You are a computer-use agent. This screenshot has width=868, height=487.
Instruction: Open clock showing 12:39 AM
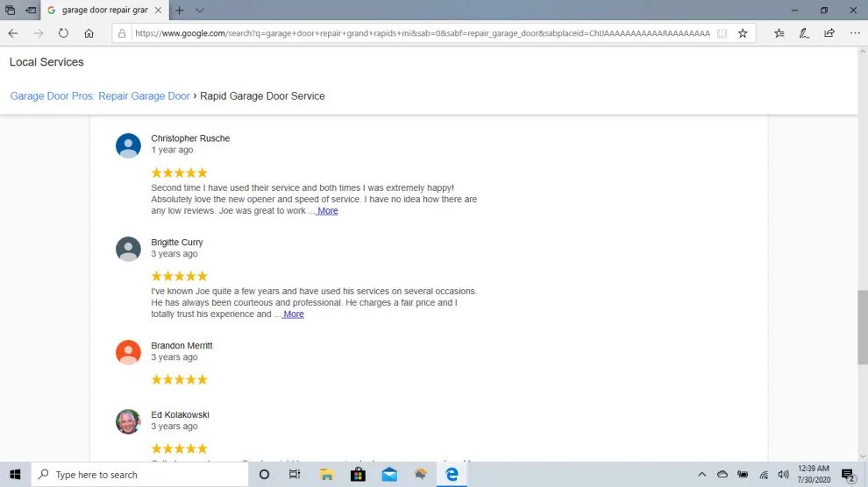click(x=814, y=474)
